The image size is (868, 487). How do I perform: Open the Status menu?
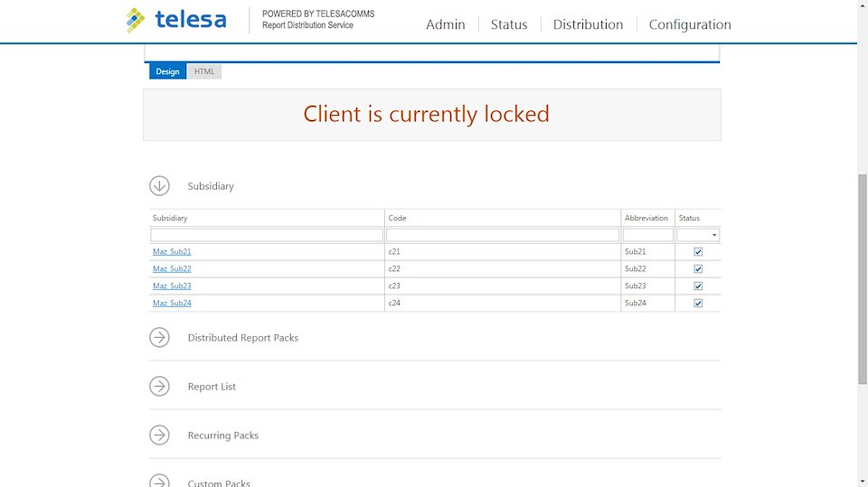click(509, 24)
